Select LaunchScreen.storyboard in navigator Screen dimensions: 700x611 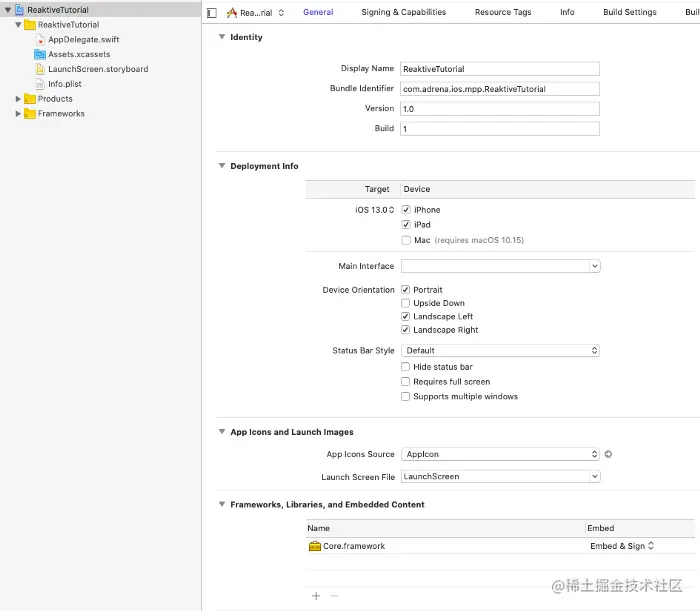(x=98, y=69)
